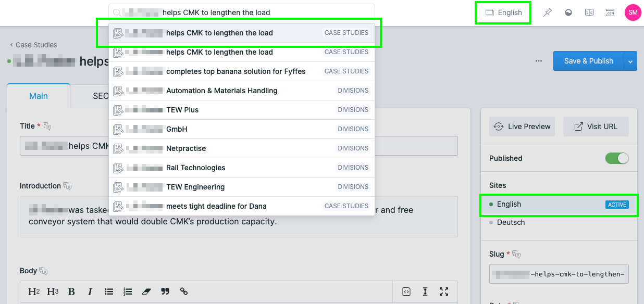The width and height of the screenshot is (644, 304).
Task: Open the Save & Publish dropdown arrow
Action: [630, 61]
